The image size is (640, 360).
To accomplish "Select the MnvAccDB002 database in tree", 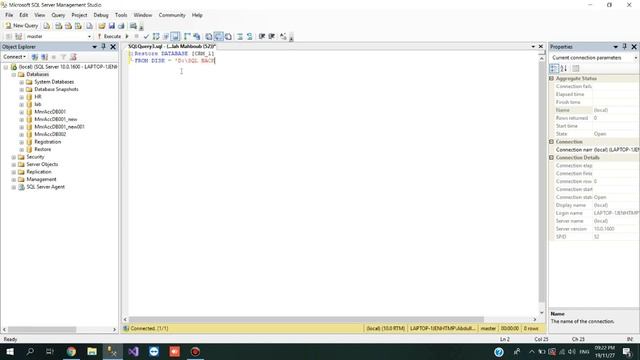I will click(x=50, y=134).
